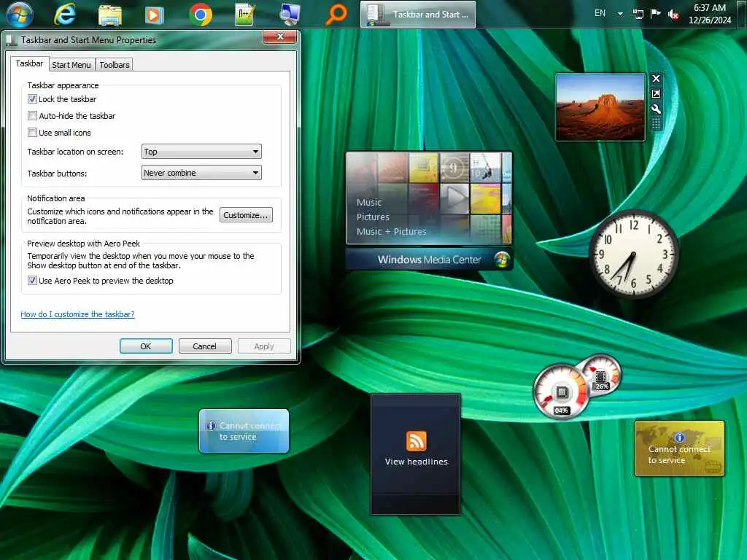The width and height of the screenshot is (747, 560).
Task: Click the Media Center gadget Windows orb
Action: pos(501,260)
